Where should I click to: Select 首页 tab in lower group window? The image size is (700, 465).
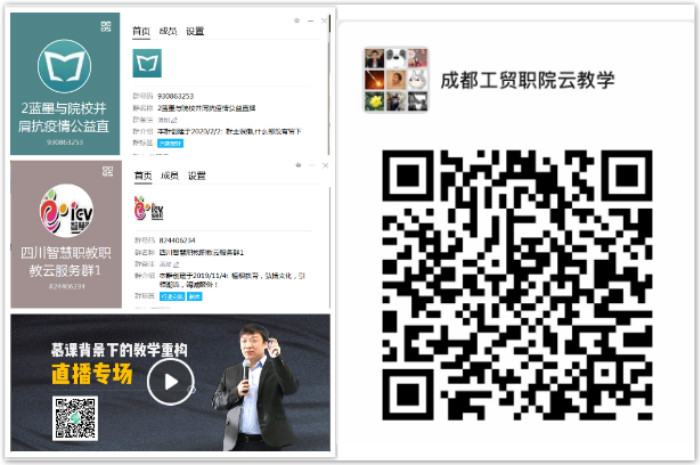tap(143, 175)
